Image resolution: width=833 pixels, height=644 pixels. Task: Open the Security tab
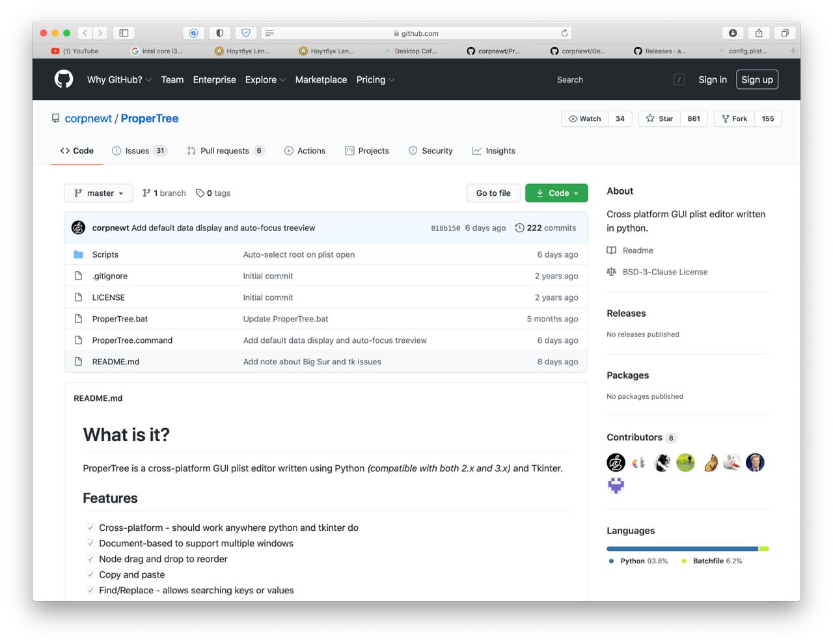[431, 151]
